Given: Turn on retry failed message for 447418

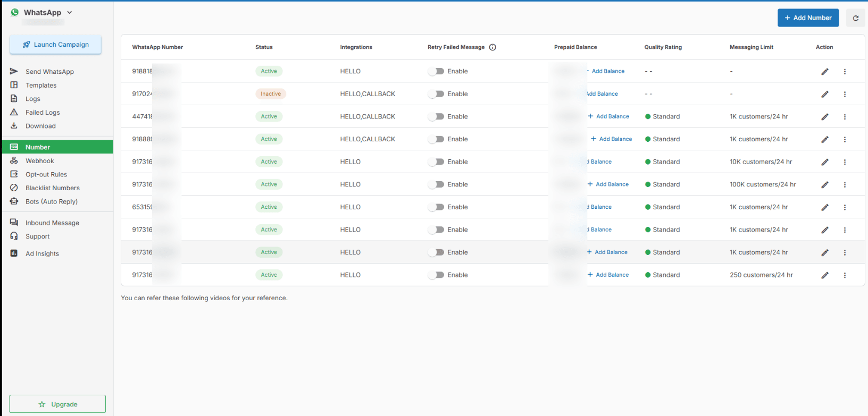Looking at the screenshot, I should tap(436, 116).
